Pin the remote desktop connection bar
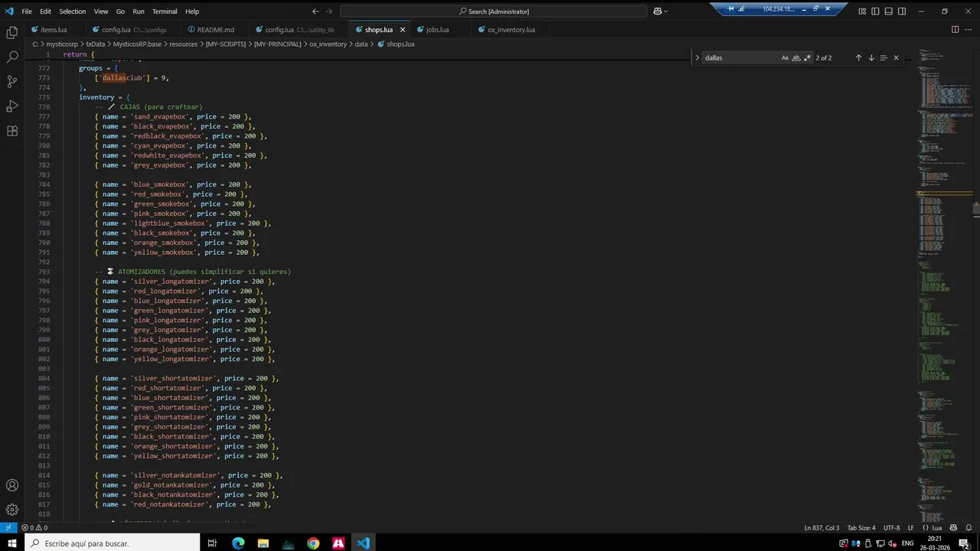The height and width of the screenshot is (551, 980). coord(730,8)
